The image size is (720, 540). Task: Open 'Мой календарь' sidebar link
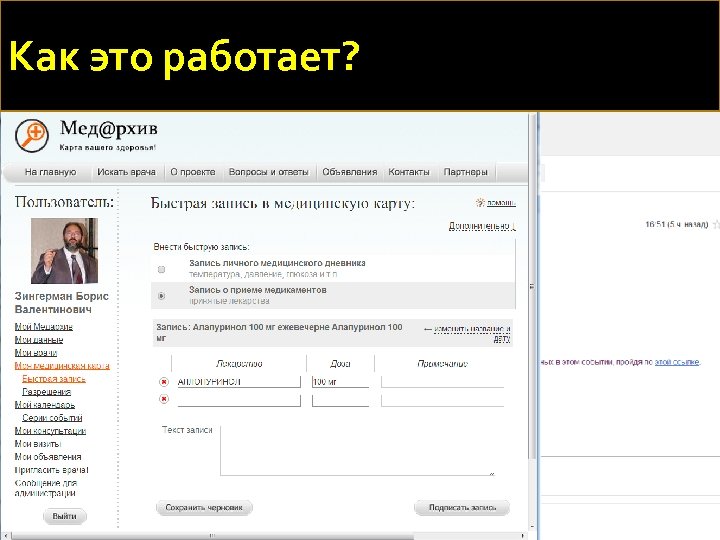pyautogui.click(x=45, y=405)
